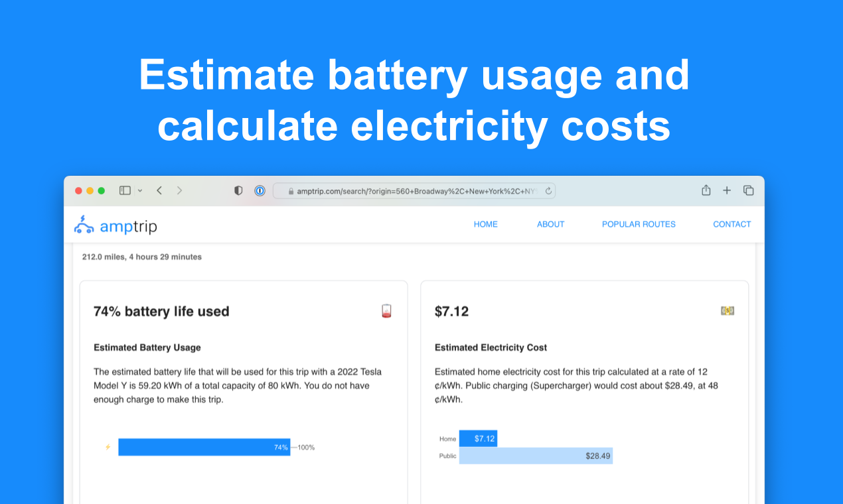This screenshot has width=843, height=504.
Task: Open the HOME nav link
Action: click(x=486, y=224)
